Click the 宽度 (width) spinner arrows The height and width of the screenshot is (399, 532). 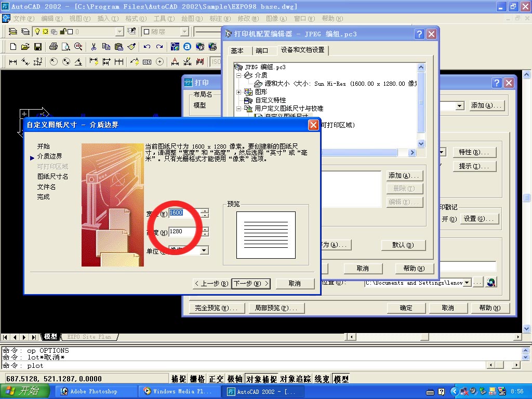[205, 213]
